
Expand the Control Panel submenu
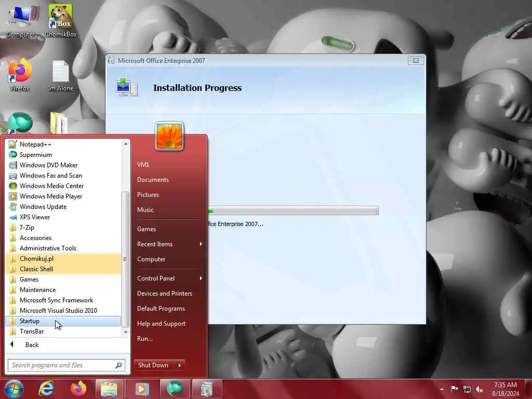click(x=169, y=278)
